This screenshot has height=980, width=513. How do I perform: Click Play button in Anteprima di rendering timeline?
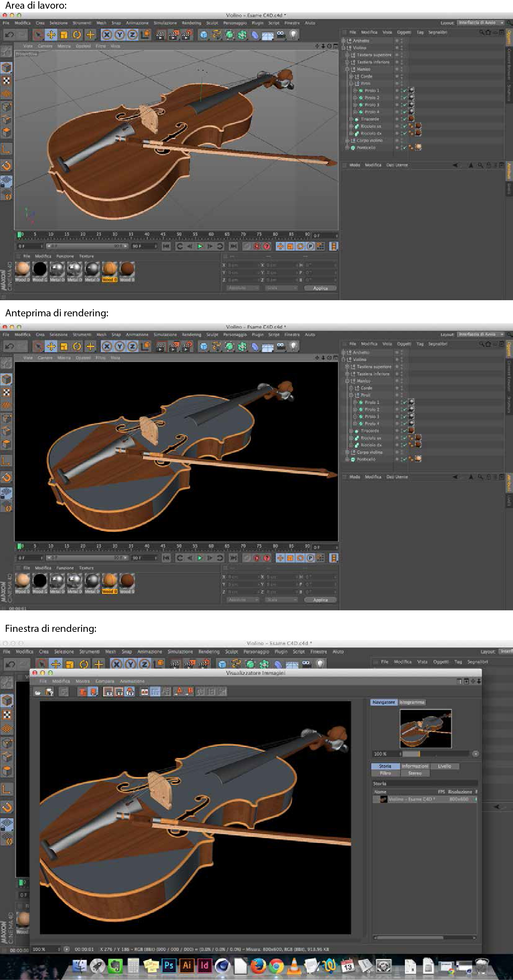[200, 558]
